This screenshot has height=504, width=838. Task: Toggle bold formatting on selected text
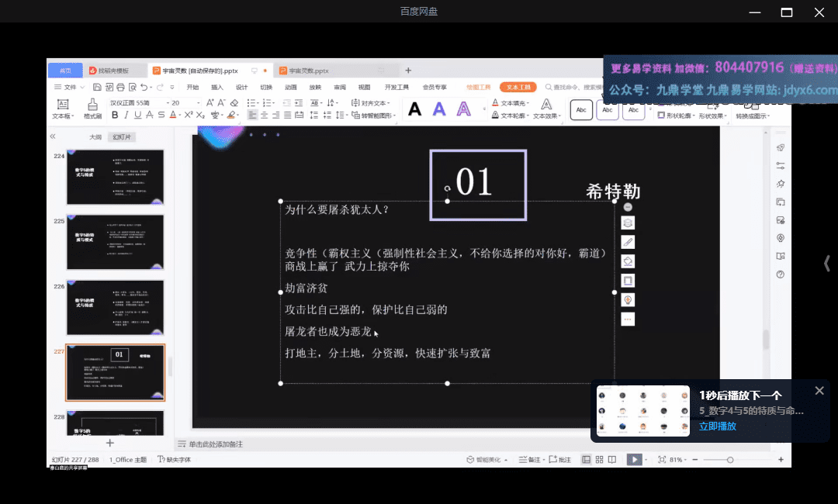tap(115, 114)
